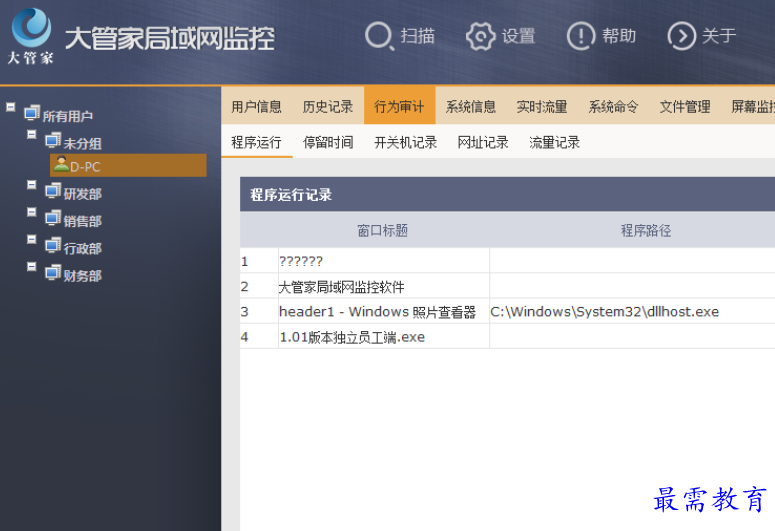Click the 未分组 computer icon
The height and width of the screenshot is (531, 775).
(53, 140)
